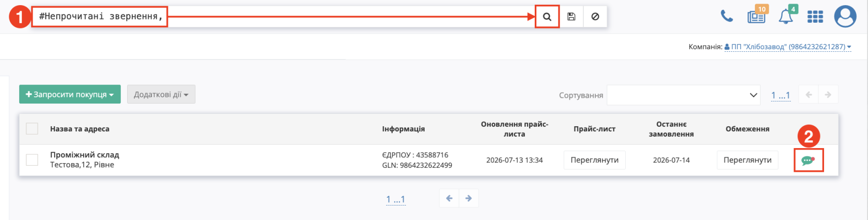Open the Сортування combo box

point(684,95)
